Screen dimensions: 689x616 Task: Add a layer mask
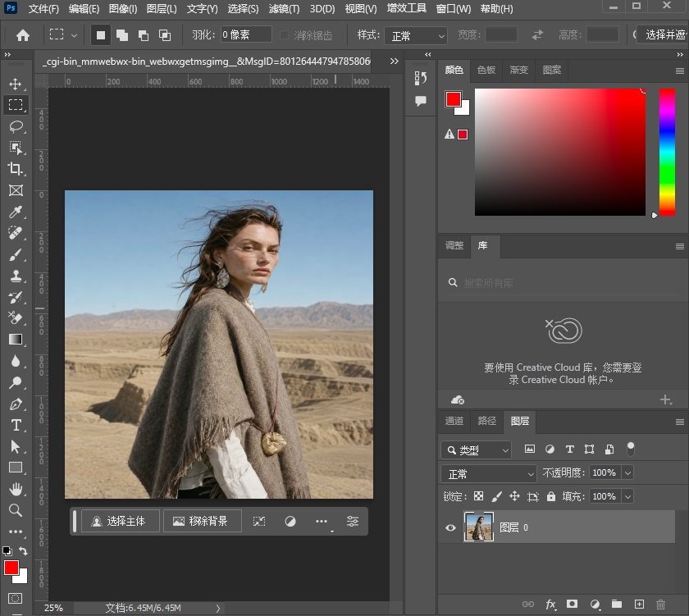(x=573, y=605)
